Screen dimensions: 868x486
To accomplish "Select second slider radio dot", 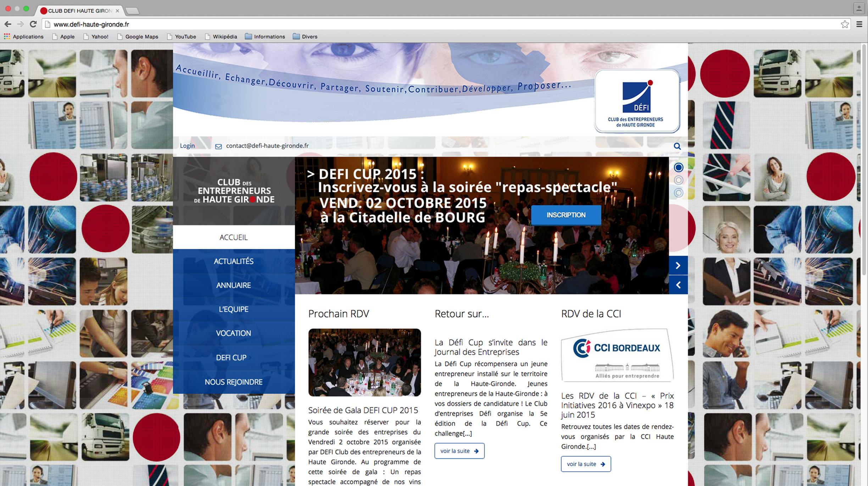I will tap(678, 180).
